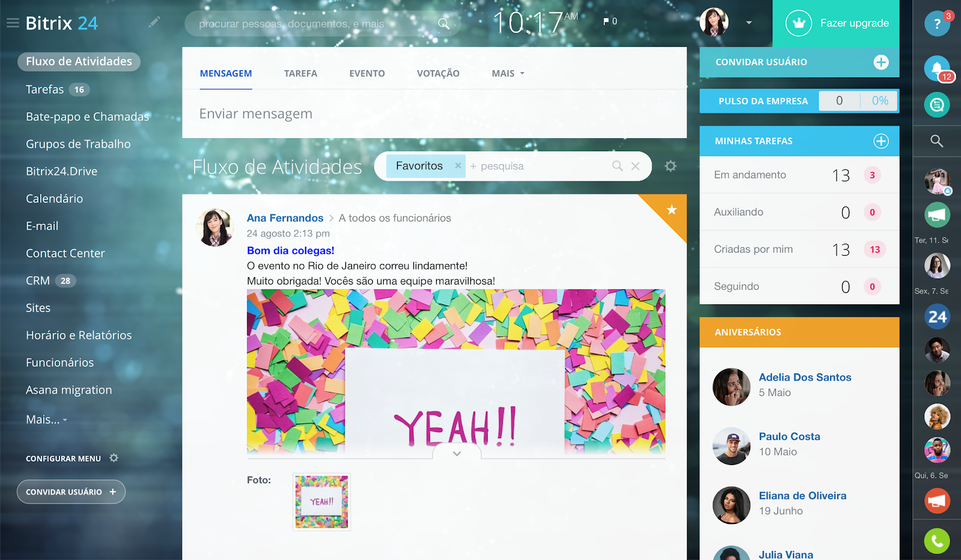
Task: Open chat with curly blonde hair avatar
Action: [937, 417]
